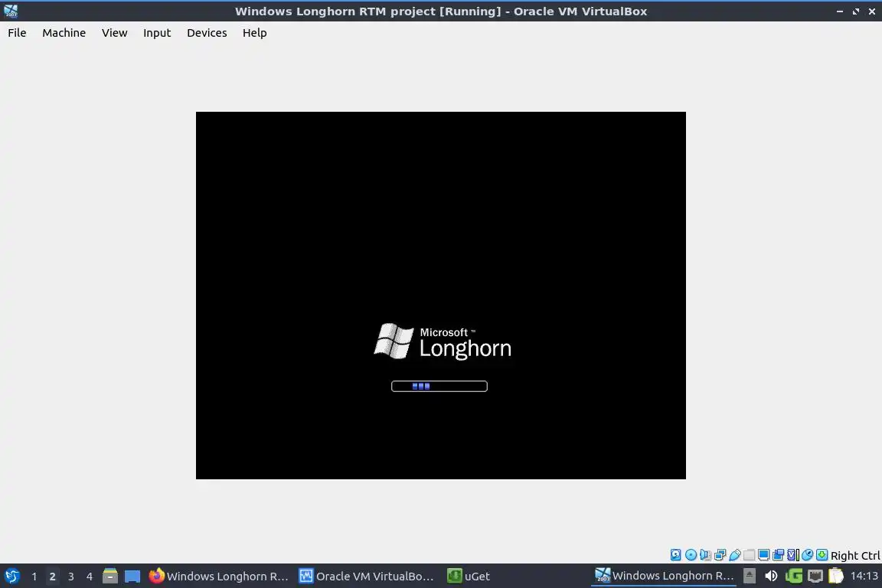
Task: Click the uGet tray icon
Action: coord(794,576)
